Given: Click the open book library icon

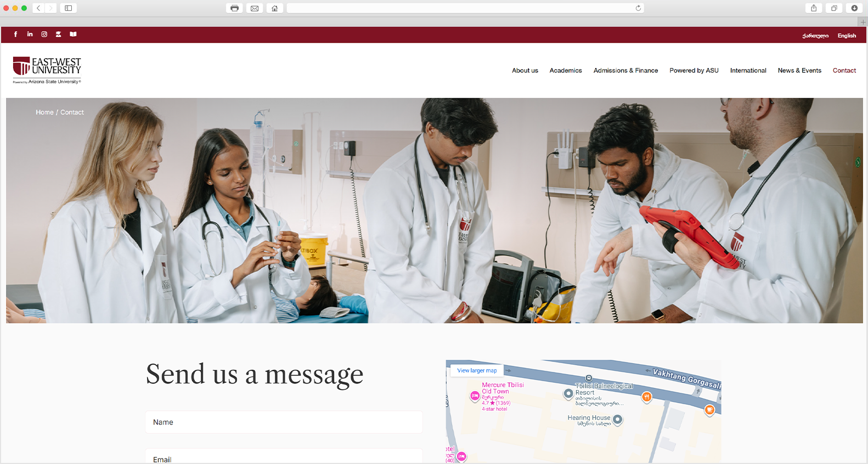Looking at the screenshot, I should pos(73,34).
